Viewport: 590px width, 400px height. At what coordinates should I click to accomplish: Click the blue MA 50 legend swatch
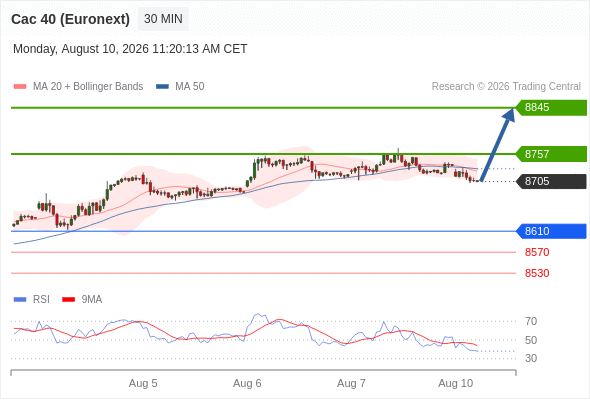(162, 87)
